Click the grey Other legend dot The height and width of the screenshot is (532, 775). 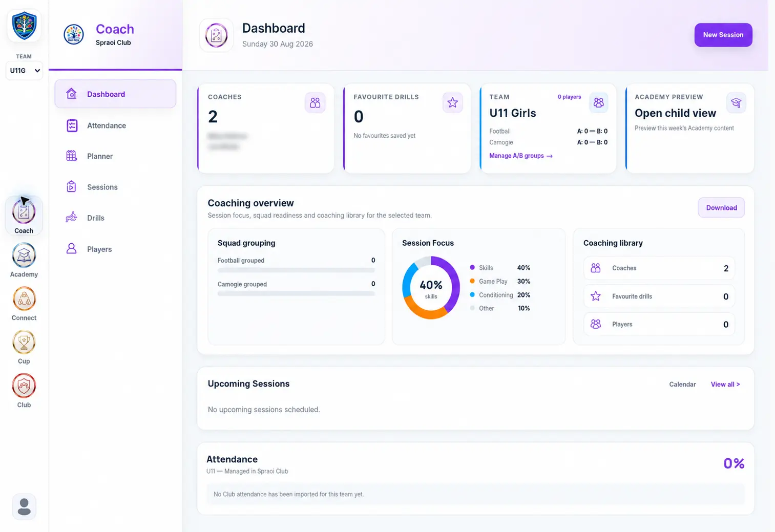[x=472, y=308]
